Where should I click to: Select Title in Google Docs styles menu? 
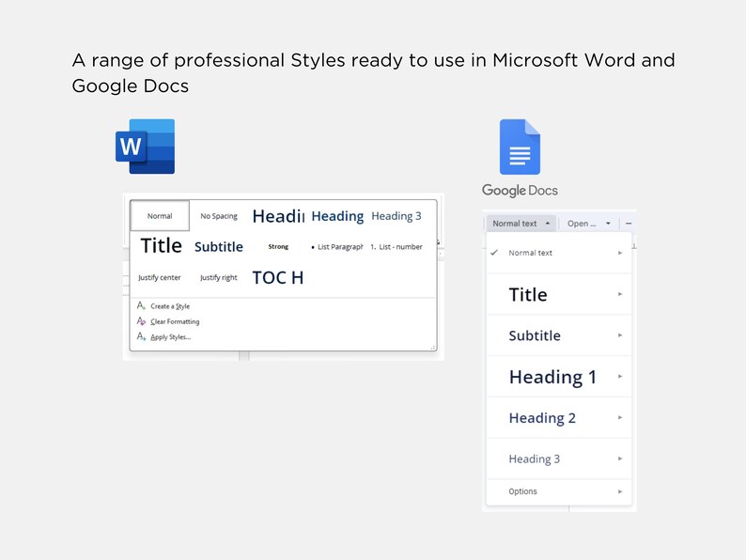559,294
